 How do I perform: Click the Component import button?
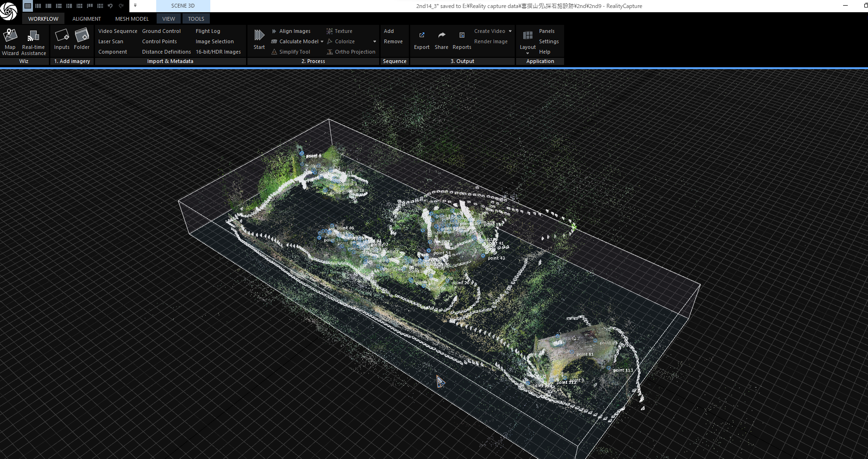[112, 52]
